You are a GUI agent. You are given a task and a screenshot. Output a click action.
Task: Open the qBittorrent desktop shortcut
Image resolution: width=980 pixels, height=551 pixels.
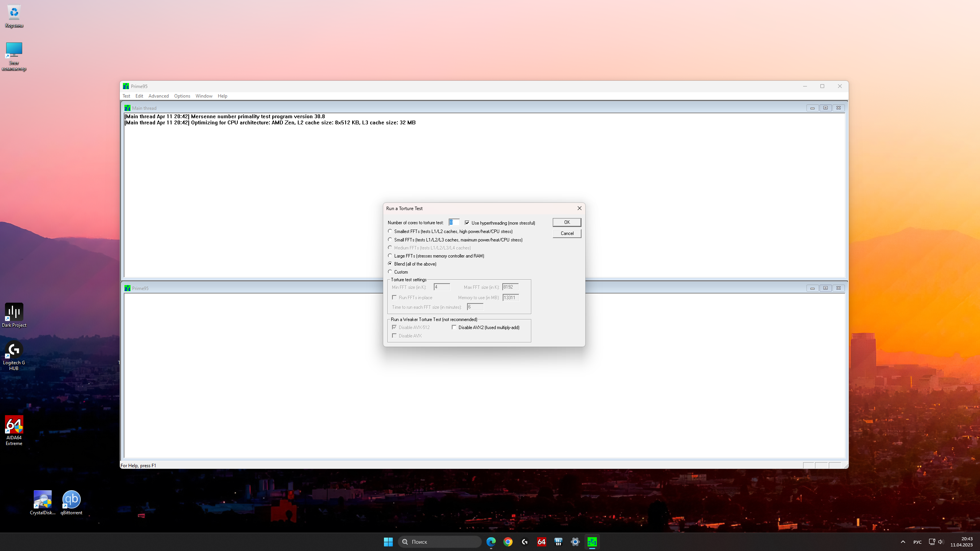point(71,499)
